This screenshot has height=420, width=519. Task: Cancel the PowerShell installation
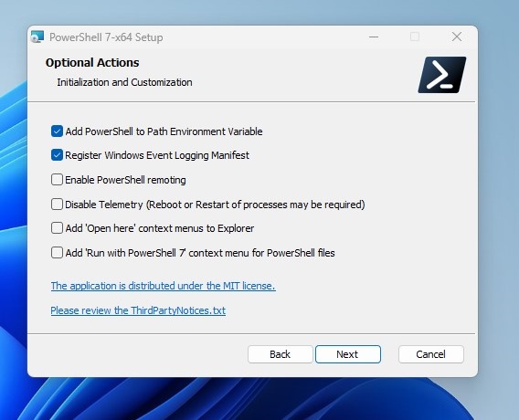(431, 354)
